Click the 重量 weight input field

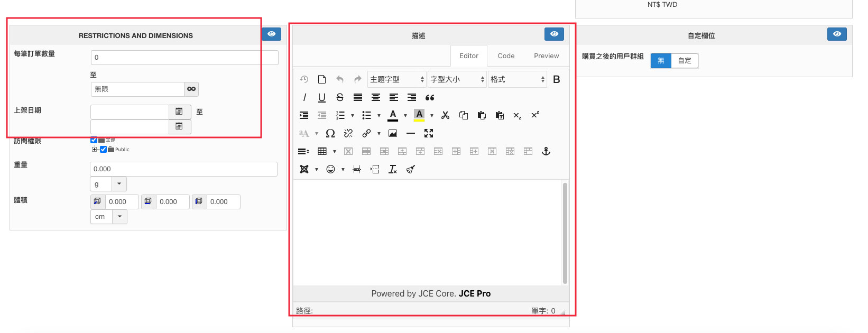pyautogui.click(x=183, y=169)
